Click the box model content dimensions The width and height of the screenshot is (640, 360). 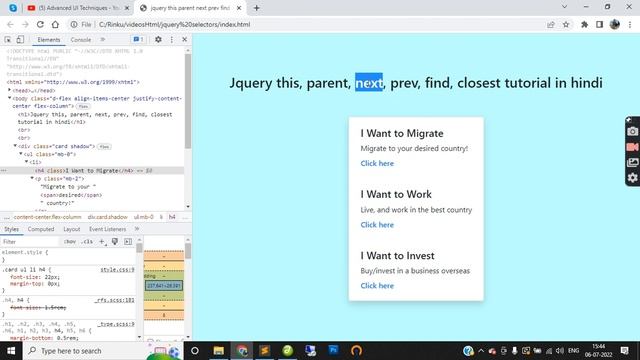pyautogui.click(x=164, y=286)
